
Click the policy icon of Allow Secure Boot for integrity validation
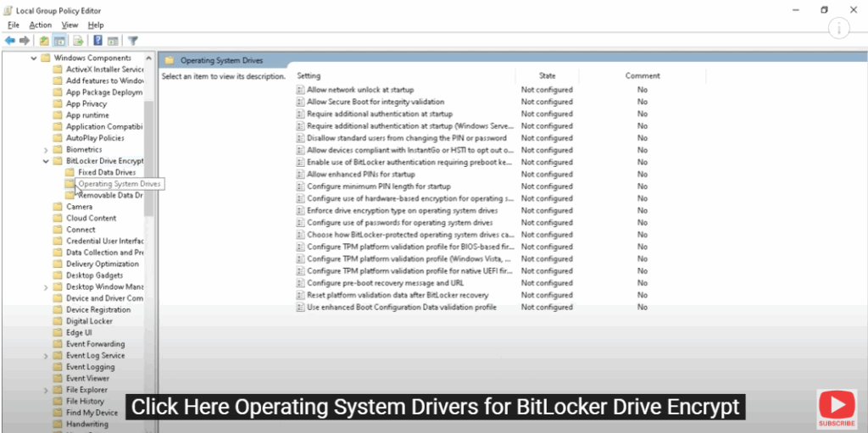301,102
